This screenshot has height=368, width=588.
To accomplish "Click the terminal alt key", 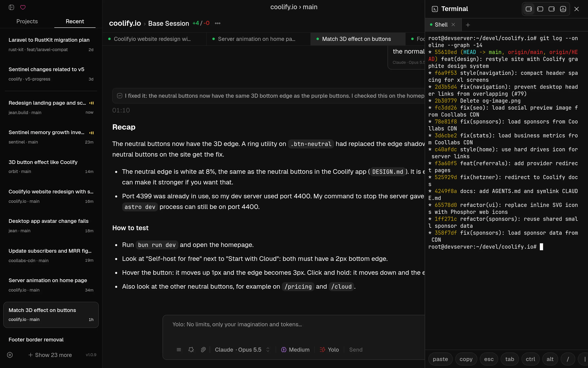I will (550, 359).
